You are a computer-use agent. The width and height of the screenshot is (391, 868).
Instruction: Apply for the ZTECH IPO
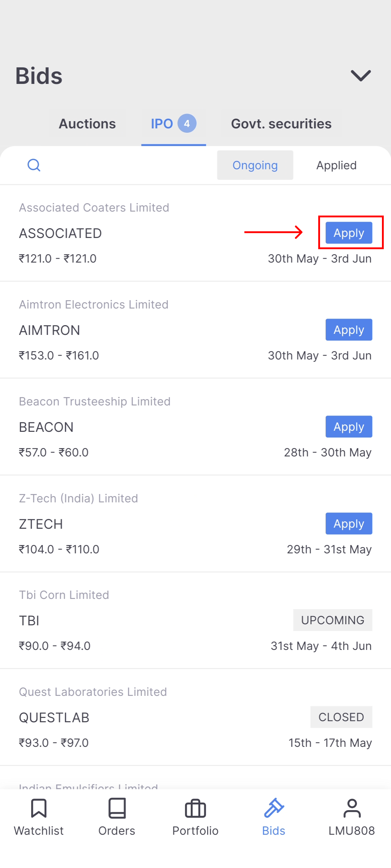349,524
